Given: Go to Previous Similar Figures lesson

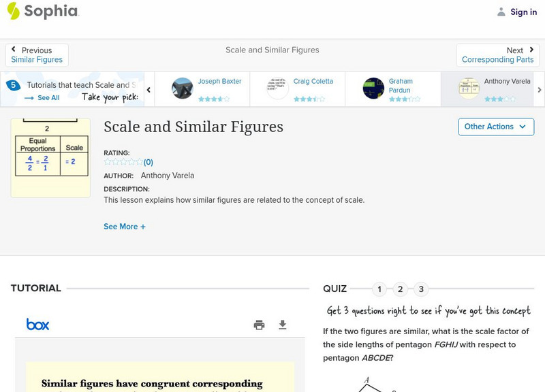Looking at the screenshot, I should [x=37, y=55].
